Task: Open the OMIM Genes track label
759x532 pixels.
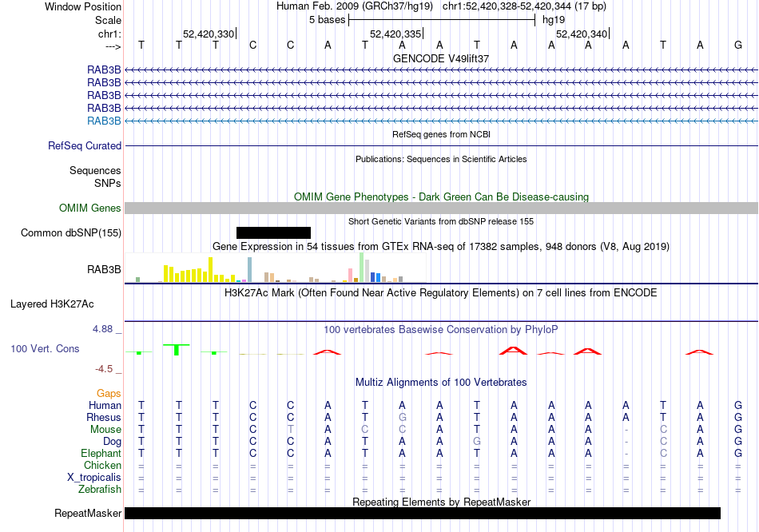Action: click(x=90, y=208)
